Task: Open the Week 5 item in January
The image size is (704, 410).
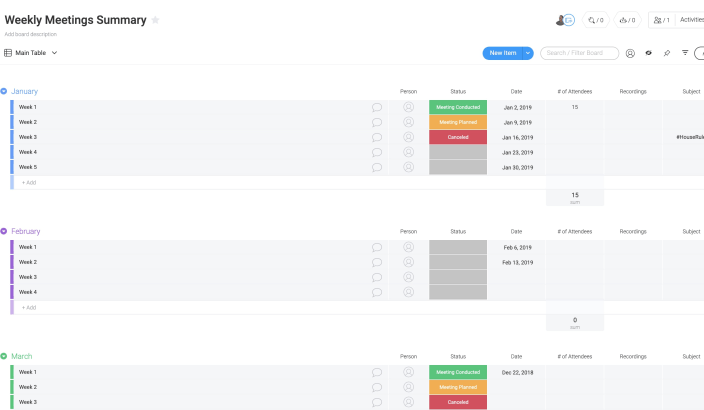Action: pyautogui.click(x=28, y=167)
